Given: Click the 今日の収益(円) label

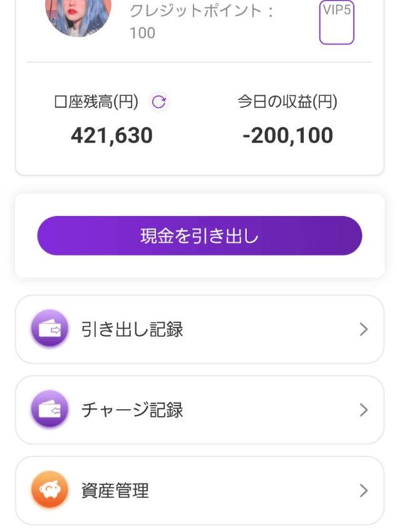Looking at the screenshot, I should [x=287, y=103].
